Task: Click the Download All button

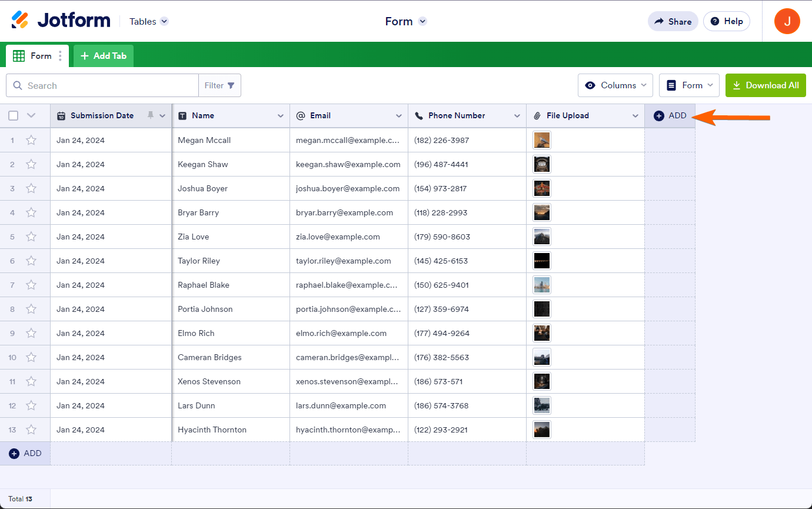Action: click(766, 85)
